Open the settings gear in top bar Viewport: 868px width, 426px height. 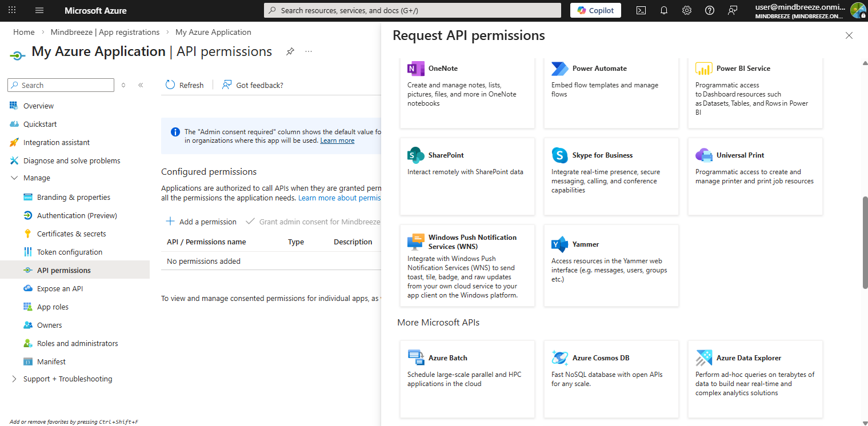(687, 10)
